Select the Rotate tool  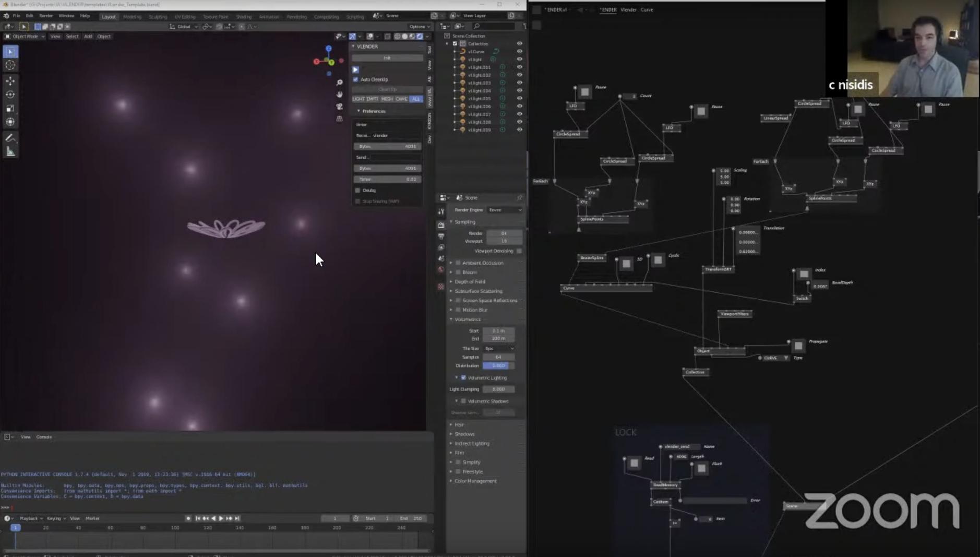10,94
